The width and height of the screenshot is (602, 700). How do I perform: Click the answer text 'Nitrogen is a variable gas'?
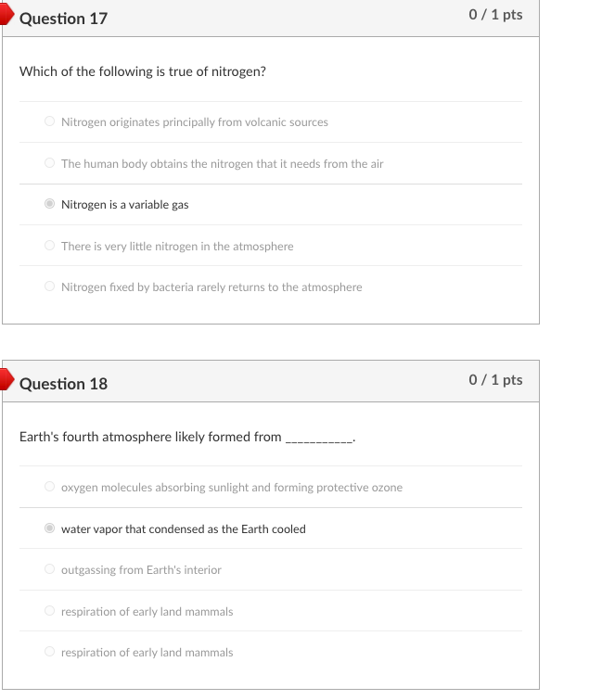(124, 205)
